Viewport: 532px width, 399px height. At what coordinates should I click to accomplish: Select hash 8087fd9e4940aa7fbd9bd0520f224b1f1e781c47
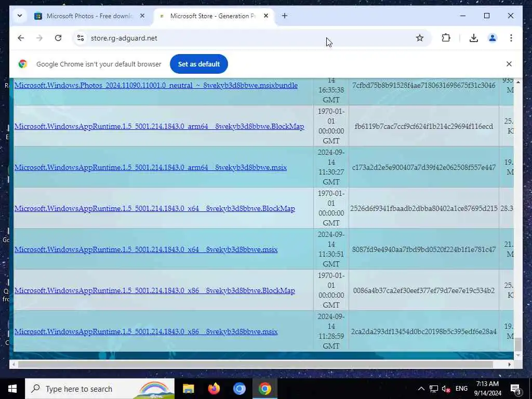click(424, 249)
